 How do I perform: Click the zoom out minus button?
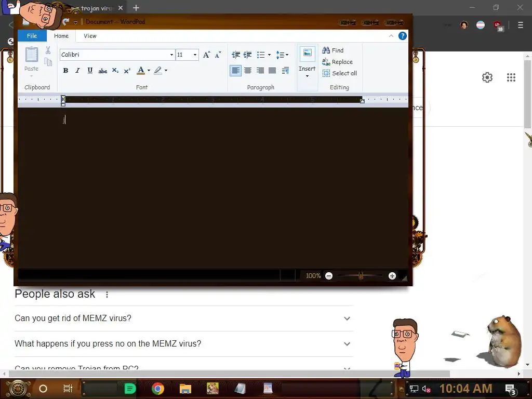(328, 276)
